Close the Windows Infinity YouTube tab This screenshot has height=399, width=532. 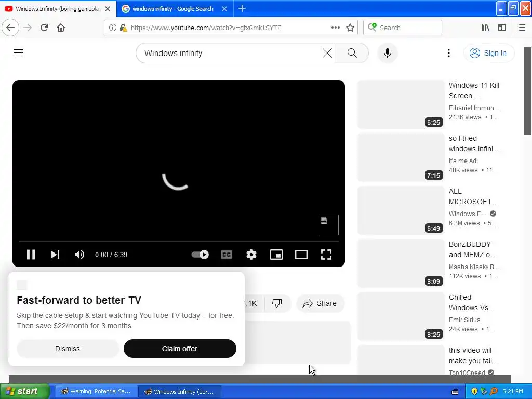click(108, 9)
